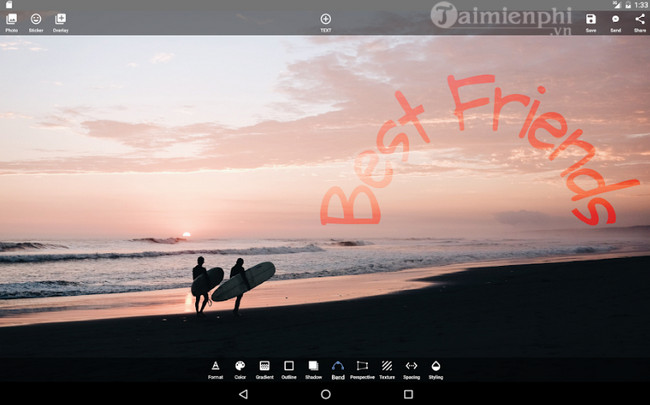650x405 pixels.
Task: Add new TEXT with the plus icon
Action: [x=325, y=19]
